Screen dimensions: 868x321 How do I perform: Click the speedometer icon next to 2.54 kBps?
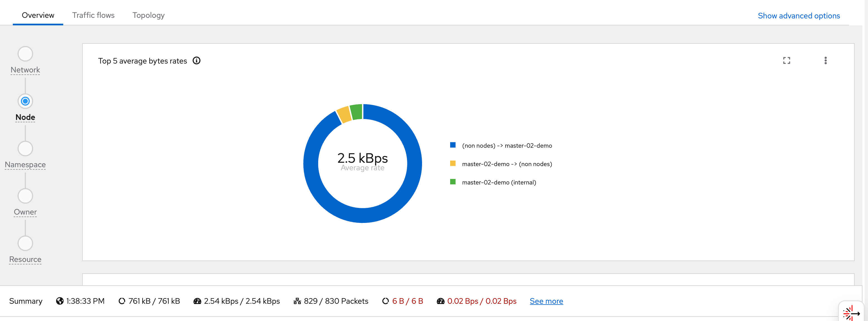point(197,301)
